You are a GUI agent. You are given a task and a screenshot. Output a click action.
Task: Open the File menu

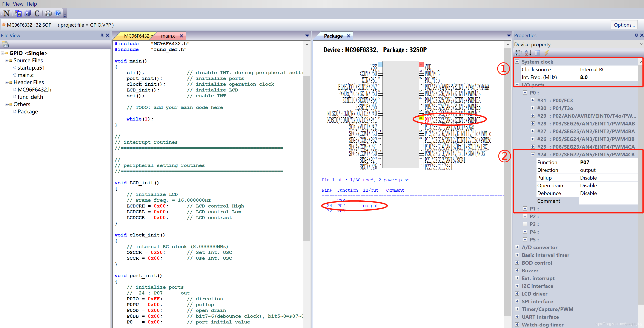point(6,4)
